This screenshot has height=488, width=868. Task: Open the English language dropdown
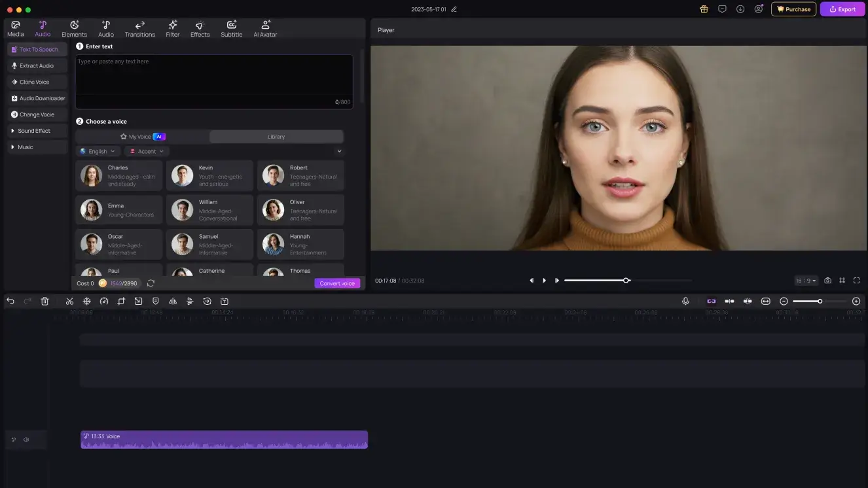tap(98, 151)
